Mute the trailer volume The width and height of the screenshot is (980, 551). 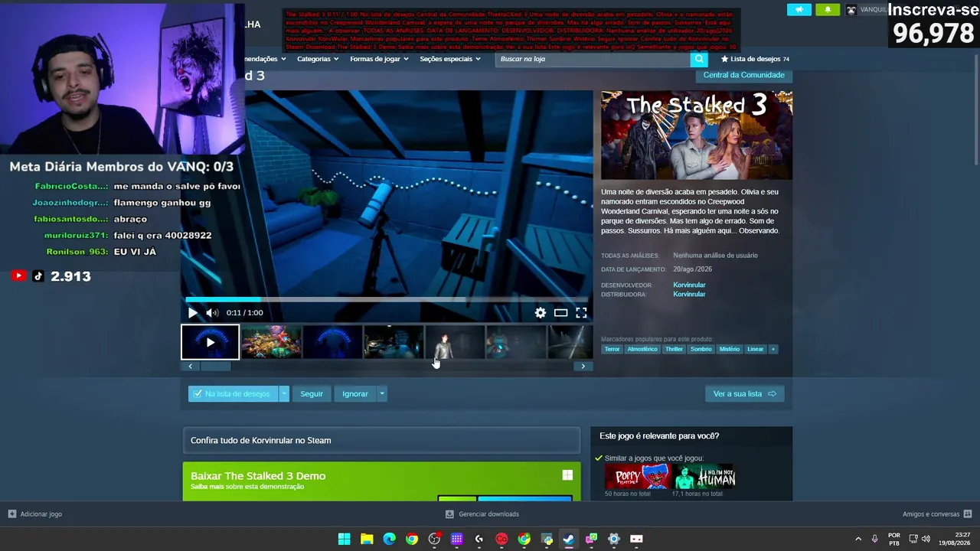click(212, 312)
